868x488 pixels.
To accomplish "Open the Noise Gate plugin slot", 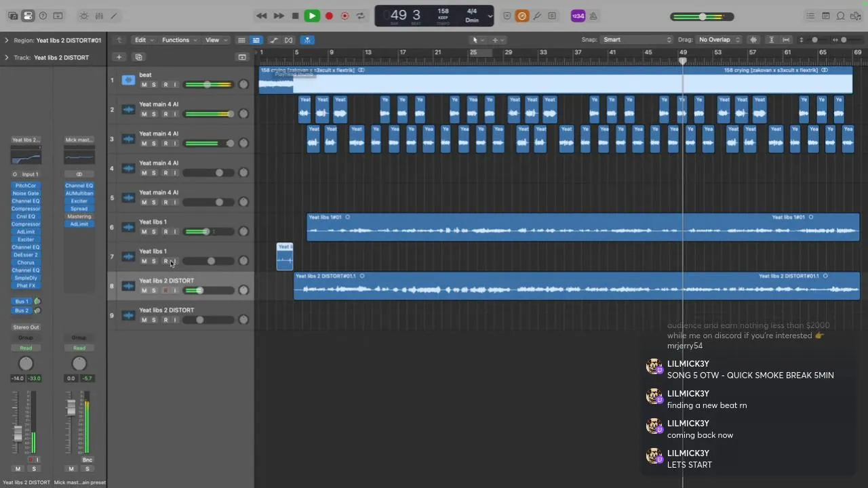I will click(26, 193).
